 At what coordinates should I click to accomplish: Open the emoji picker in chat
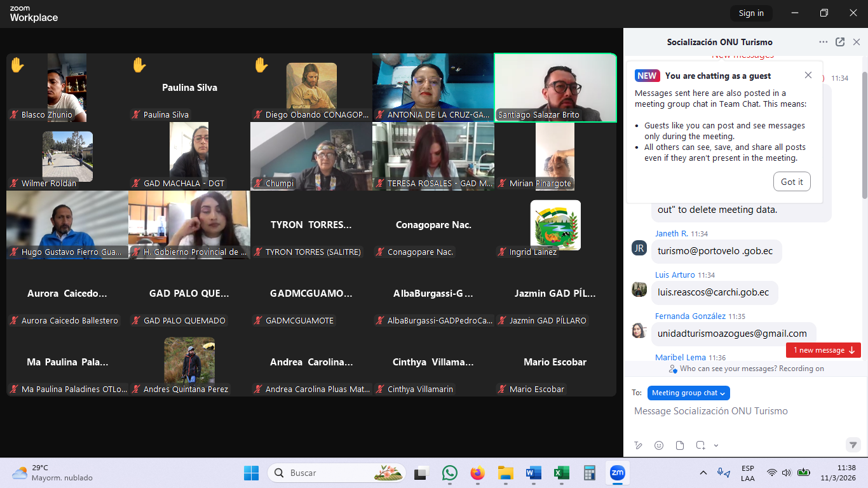point(659,445)
